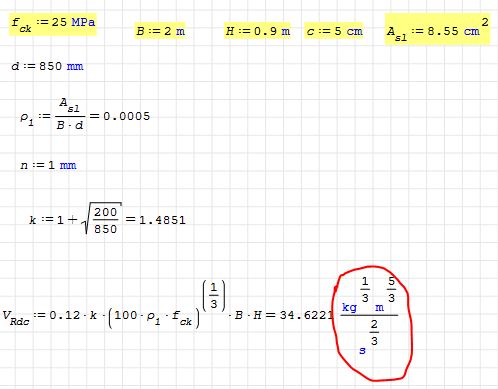498x389 pixels.
Task: Select the B := 2 m region
Action: [160, 31]
